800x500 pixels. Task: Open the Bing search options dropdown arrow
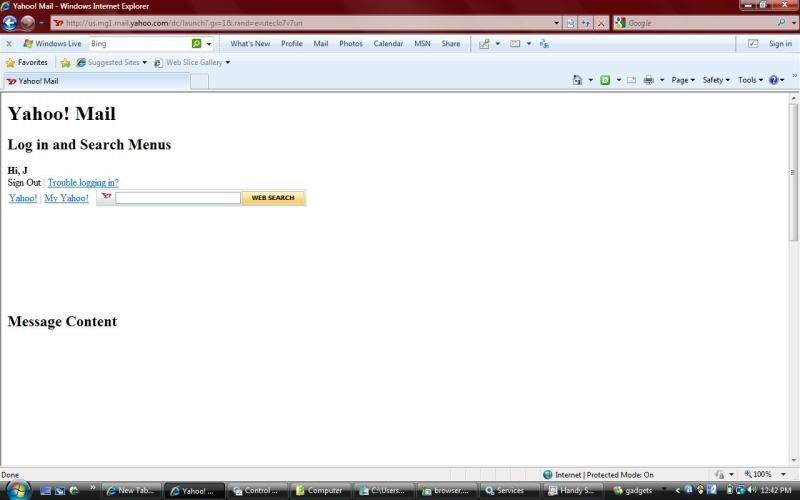(x=209, y=44)
